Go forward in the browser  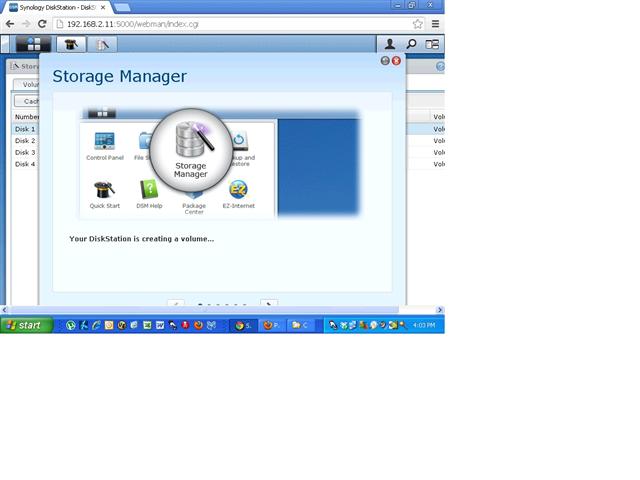(x=26, y=24)
